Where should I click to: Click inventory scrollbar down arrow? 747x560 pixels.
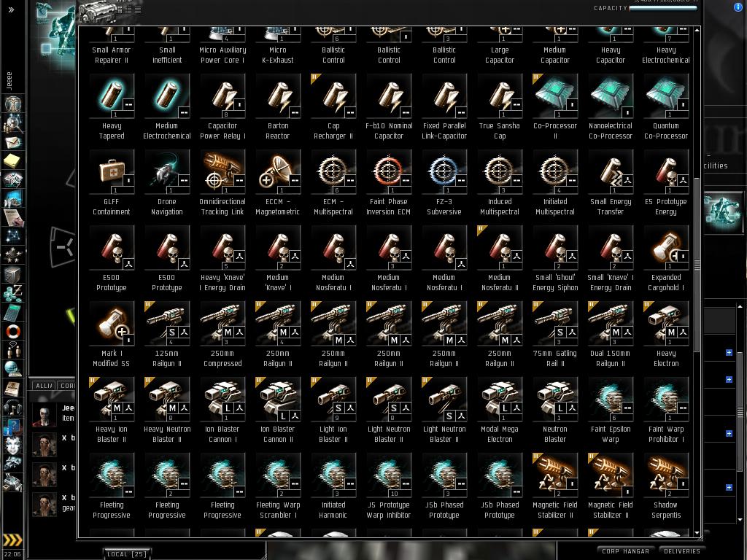point(697,533)
